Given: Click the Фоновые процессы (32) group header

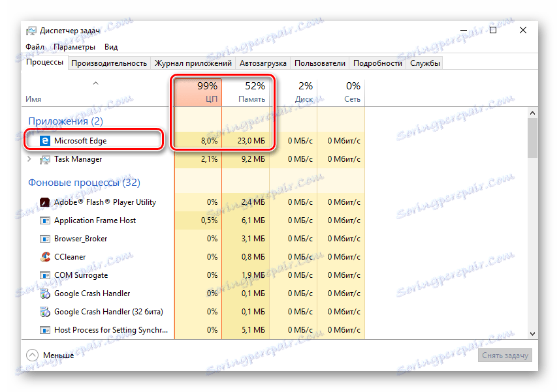Looking at the screenshot, I should coord(84,183).
